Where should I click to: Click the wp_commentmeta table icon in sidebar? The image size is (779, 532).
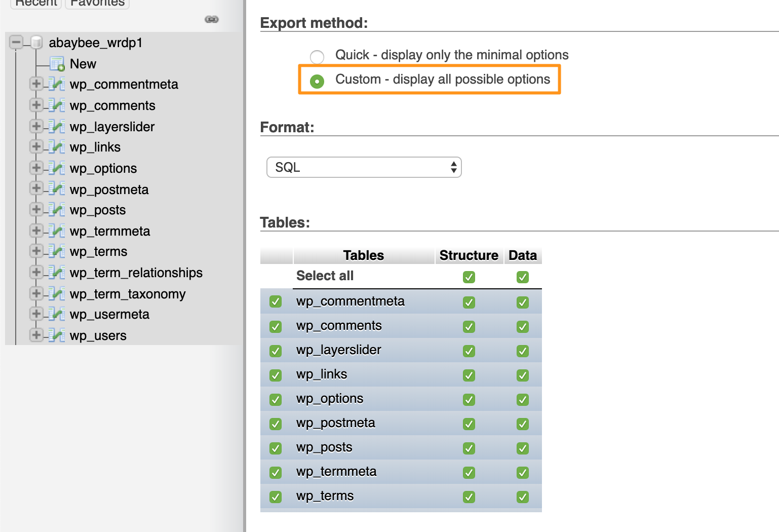point(57,85)
